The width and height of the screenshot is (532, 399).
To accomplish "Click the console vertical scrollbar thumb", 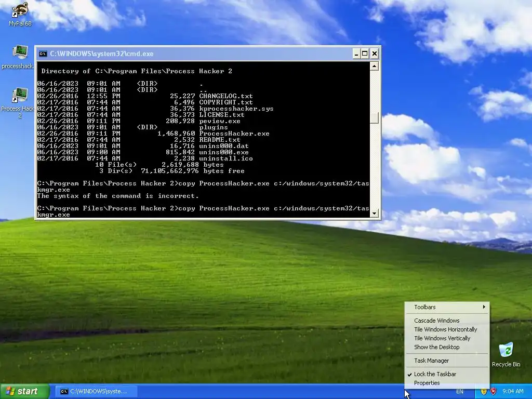I will coord(374,118).
